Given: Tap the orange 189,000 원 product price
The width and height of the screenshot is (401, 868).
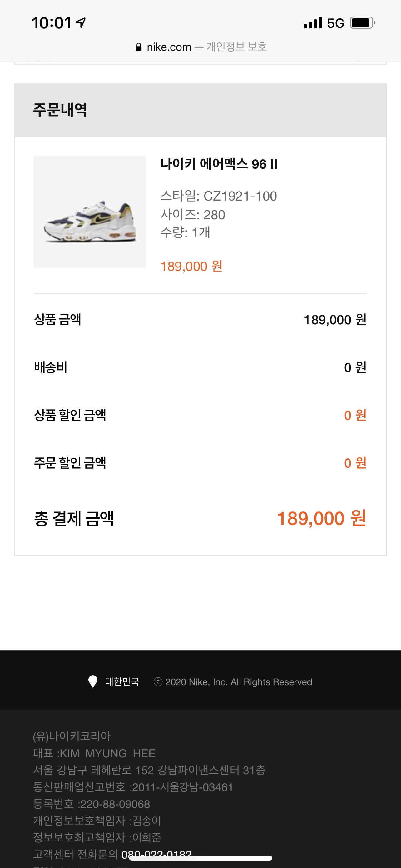Looking at the screenshot, I should coord(191,266).
